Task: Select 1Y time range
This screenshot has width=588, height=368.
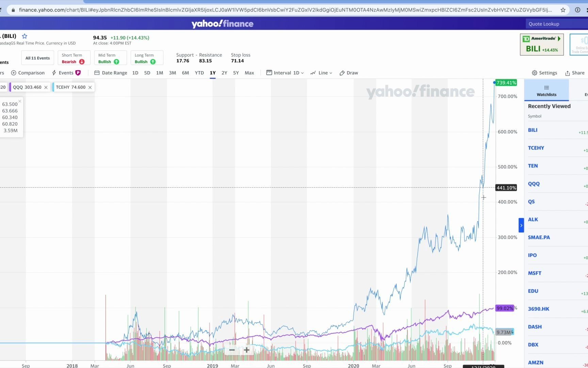Action: pos(213,73)
